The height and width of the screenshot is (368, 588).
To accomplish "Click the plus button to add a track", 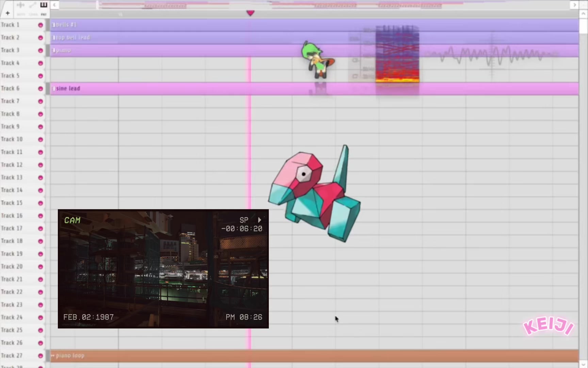I will click(x=7, y=13).
